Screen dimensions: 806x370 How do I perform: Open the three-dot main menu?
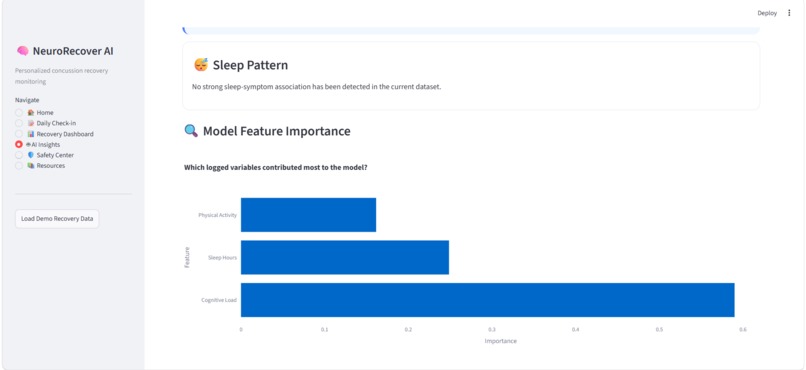[x=789, y=13]
